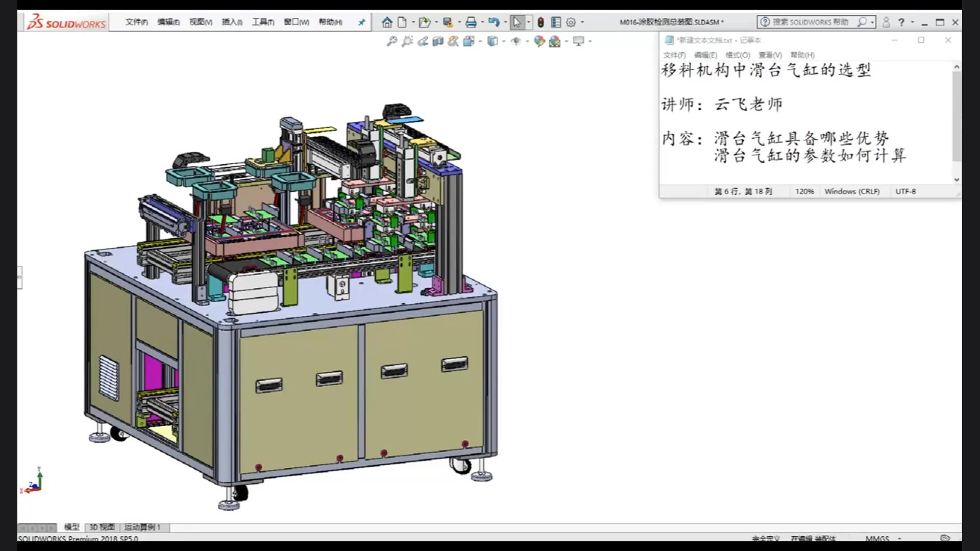The height and width of the screenshot is (551, 980).
Task: Click the View Orientation cube icon
Action: click(469, 41)
